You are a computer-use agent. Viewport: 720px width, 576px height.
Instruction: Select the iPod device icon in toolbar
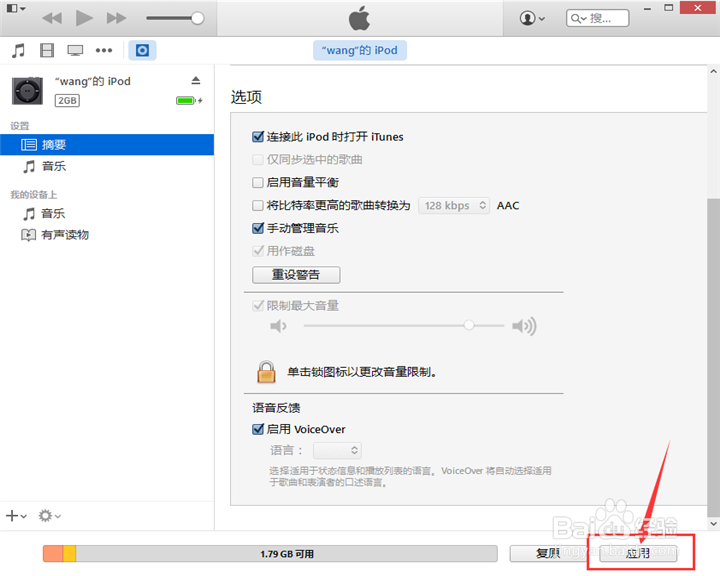point(142,50)
